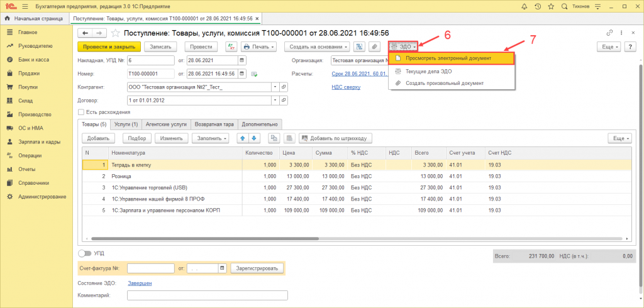Open the table Еще dropdown
Screen dimensions: 644x308
(620, 138)
